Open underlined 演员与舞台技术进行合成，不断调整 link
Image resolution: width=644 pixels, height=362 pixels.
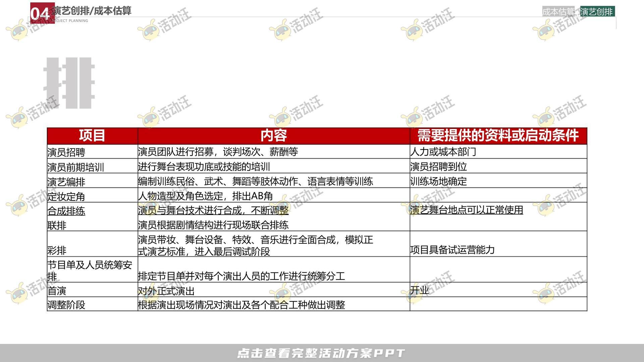pos(213,210)
